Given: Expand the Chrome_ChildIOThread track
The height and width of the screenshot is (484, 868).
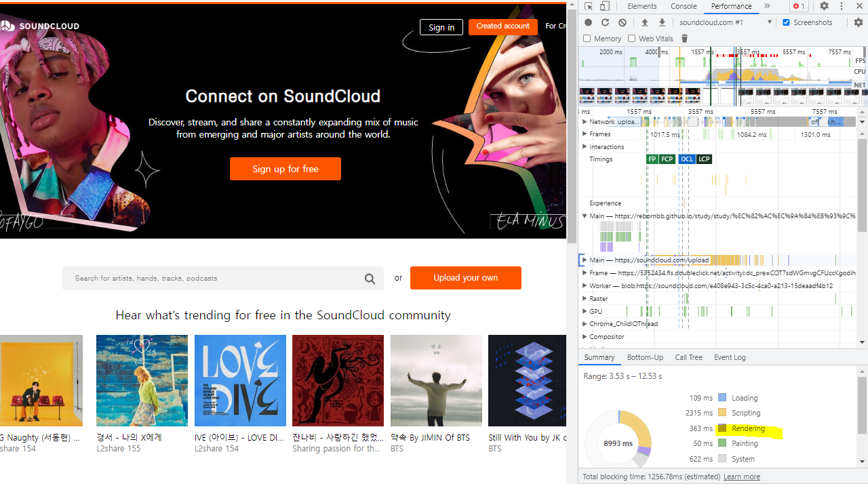Looking at the screenshot, I should (585, 324).
